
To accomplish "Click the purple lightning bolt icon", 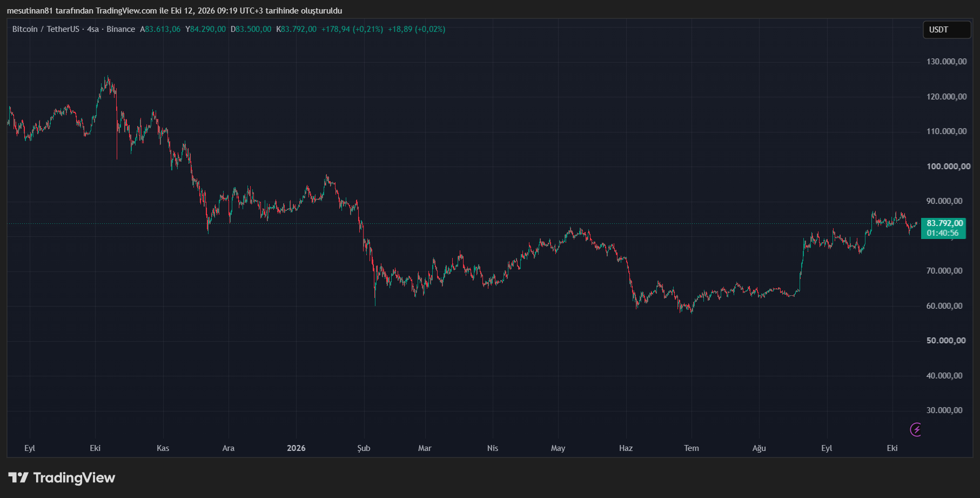I will 916,429.
